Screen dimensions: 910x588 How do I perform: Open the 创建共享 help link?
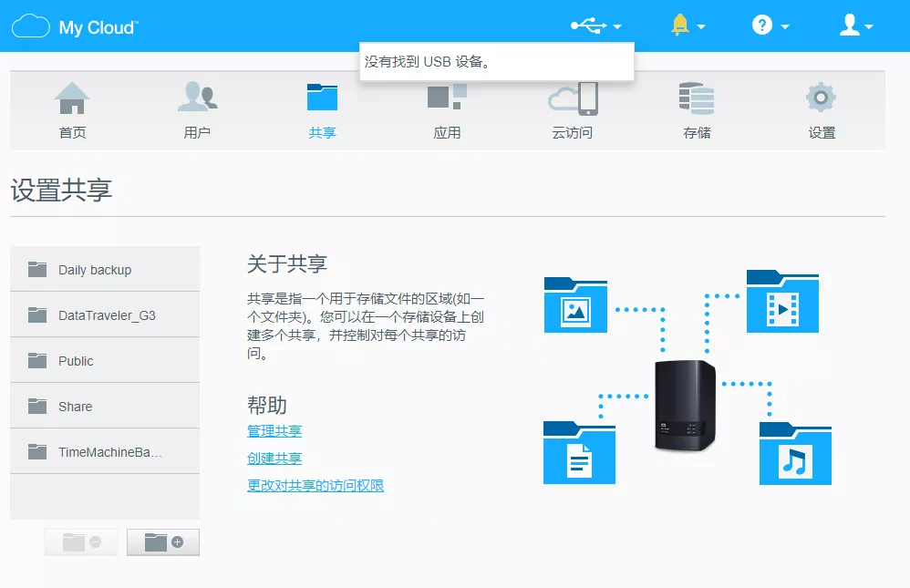coord(274,458)
